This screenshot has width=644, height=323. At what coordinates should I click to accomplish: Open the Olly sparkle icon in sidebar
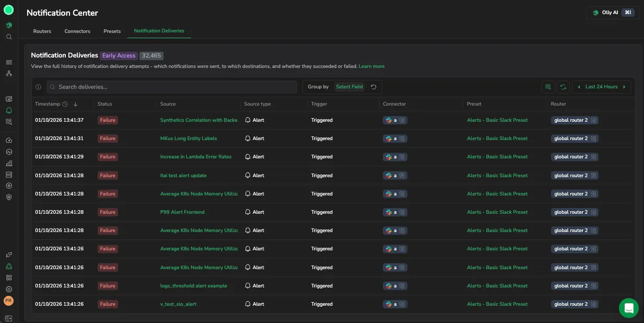pyautogui.click(x=9, y=25)
